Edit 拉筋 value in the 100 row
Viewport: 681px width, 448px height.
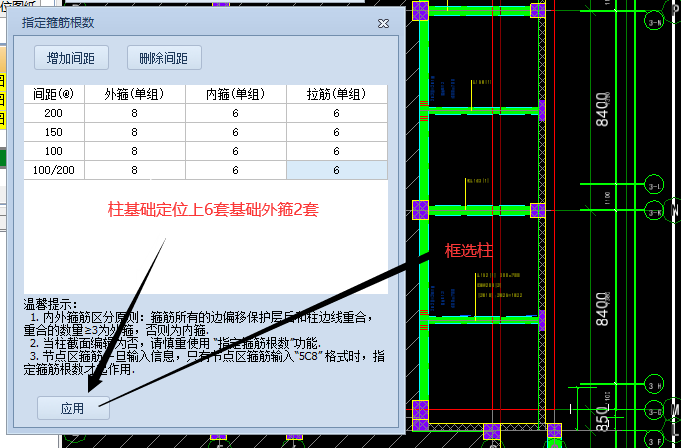click(x=337, y=151)
